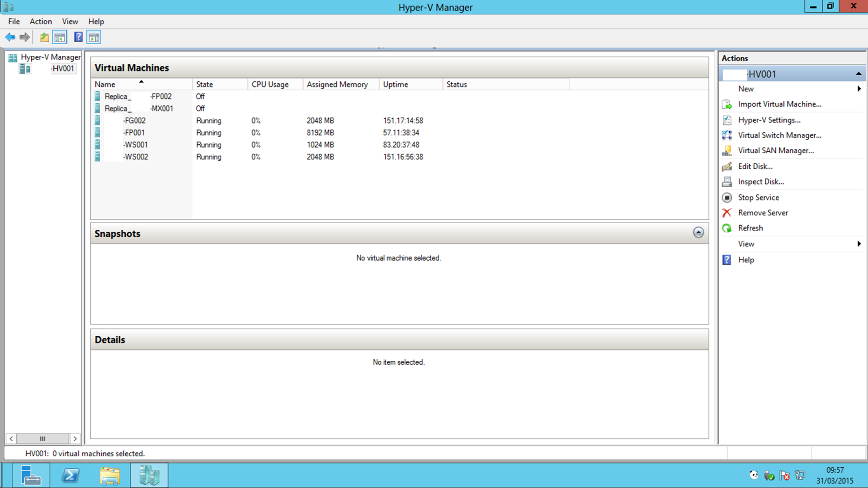
Task: Click the Hyper-V Manager tree root icon
Action: 13,57
